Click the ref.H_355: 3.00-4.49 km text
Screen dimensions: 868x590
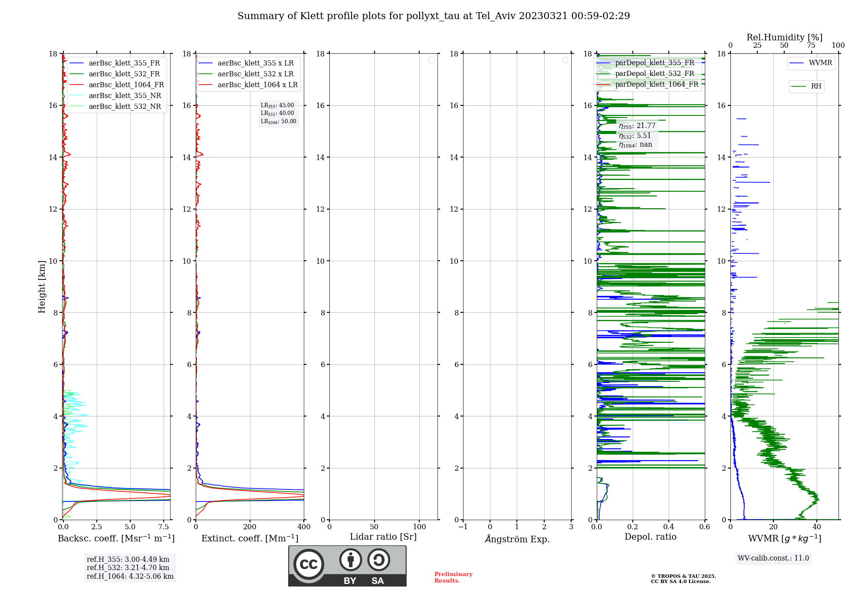coord(128,560)
